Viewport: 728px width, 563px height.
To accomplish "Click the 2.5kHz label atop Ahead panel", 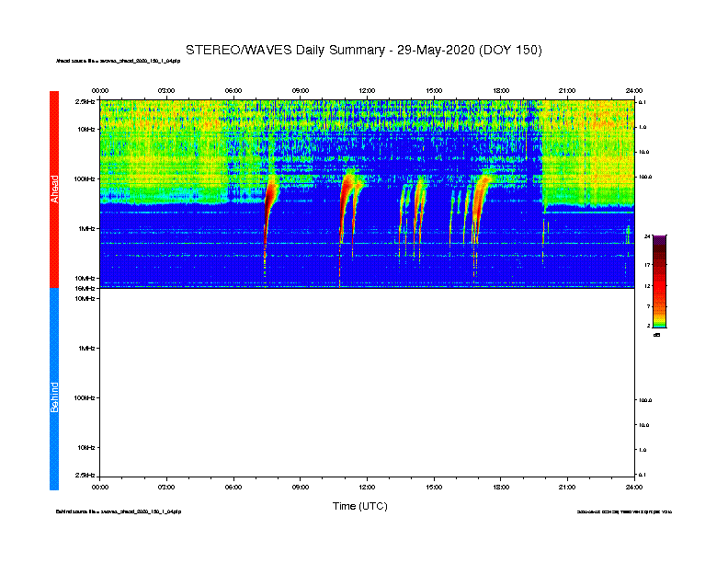I will (85, 101).
